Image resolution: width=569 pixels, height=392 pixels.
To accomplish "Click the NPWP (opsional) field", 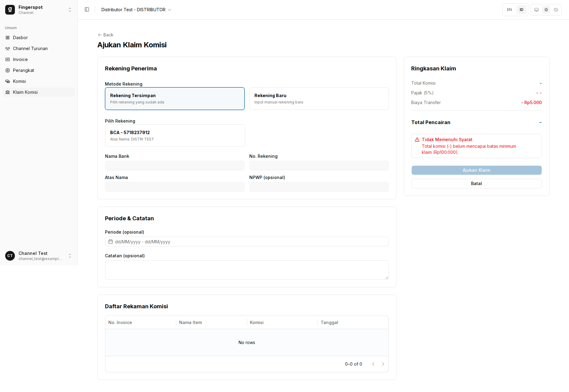I will [x=319, y=187].
